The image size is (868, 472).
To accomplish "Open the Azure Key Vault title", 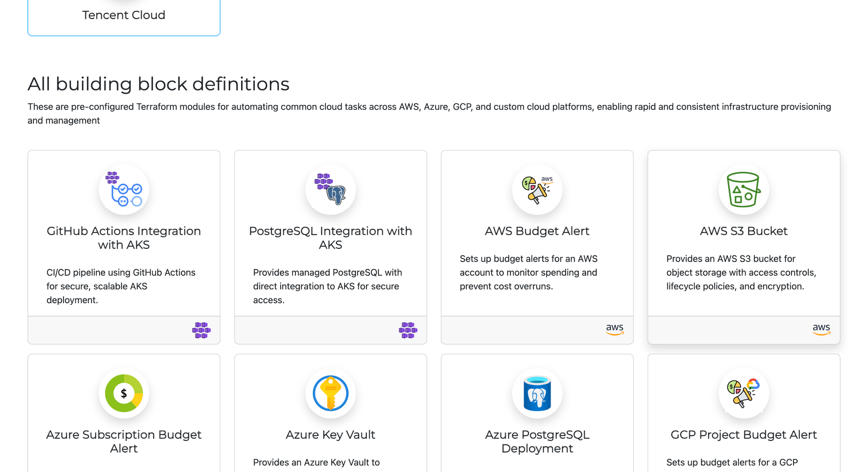I will click(x=330, y=434).
